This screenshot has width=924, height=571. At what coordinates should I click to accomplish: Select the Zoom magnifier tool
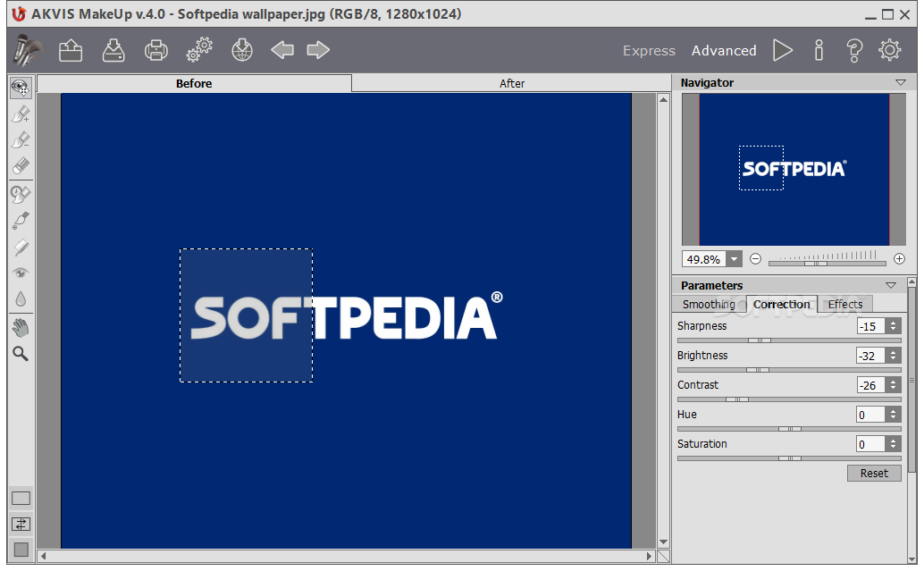pyautogui.click(x=21, y=354)
